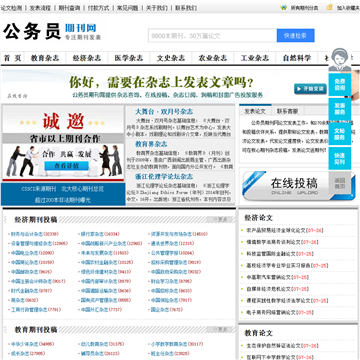
Task: Open 资源开发与市场杂志 journal link
Action: tap(171, 234)
